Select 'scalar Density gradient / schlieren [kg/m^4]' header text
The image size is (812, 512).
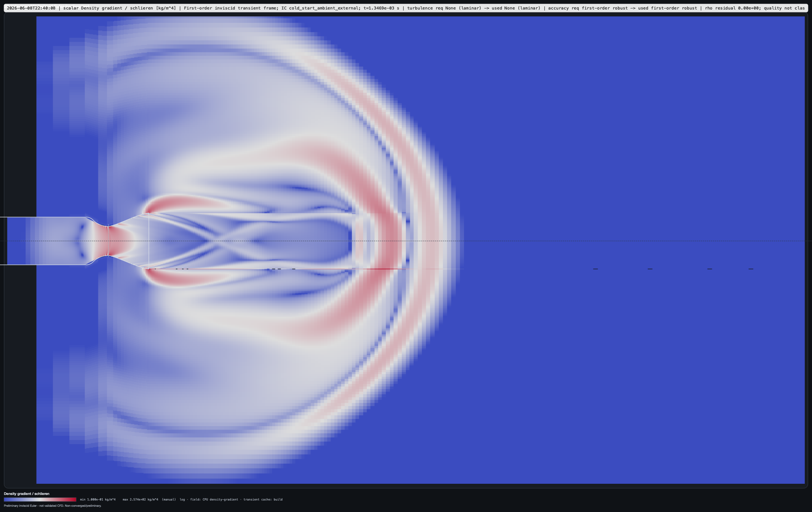tap(119, 8)
